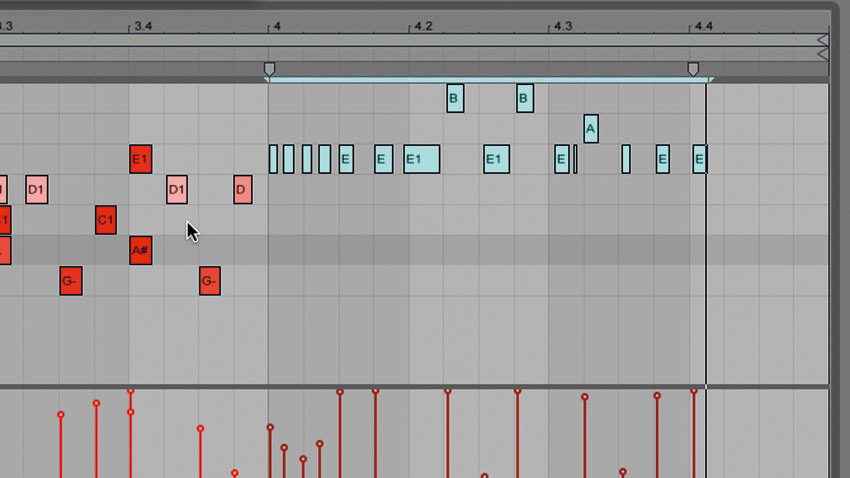Select the D1 note left of the C1 note
Image resolution: width=850 pixels, height=478 pixels.
click(x=36, y=190)
